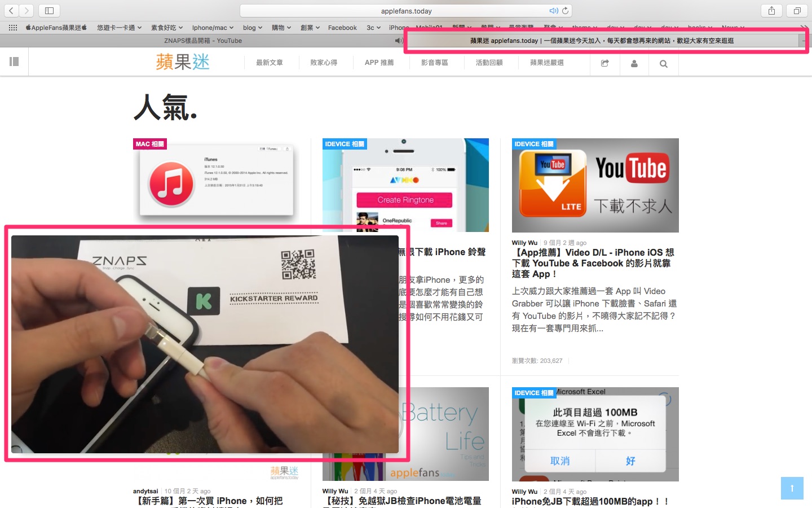Expand the blog bookmark folder
Viewport: 812px width, 508px height.
253,28
